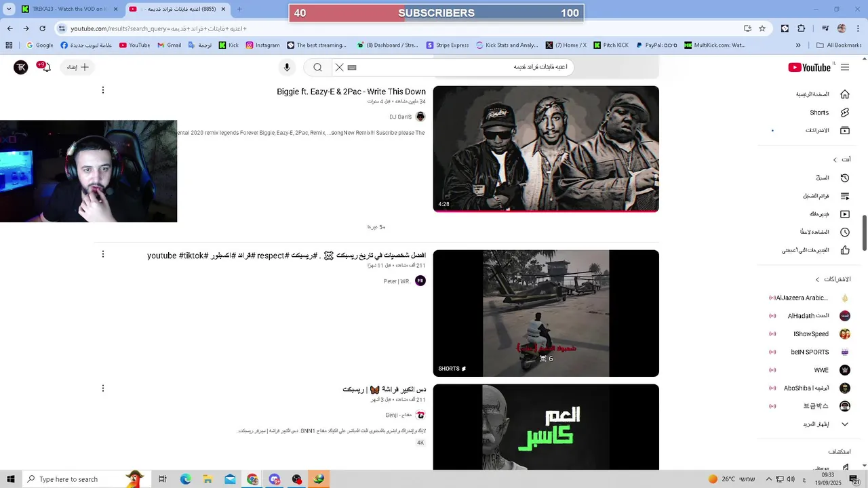The width and height of the screenshot is (868, 488).
Task: Open beIN SPORTS channel subscription
Action: point(810,352)
